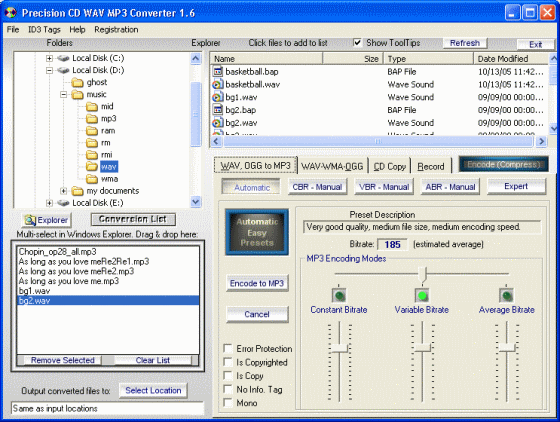Click the Local Disk (E:) drive icon

click(x=63, y=203)
